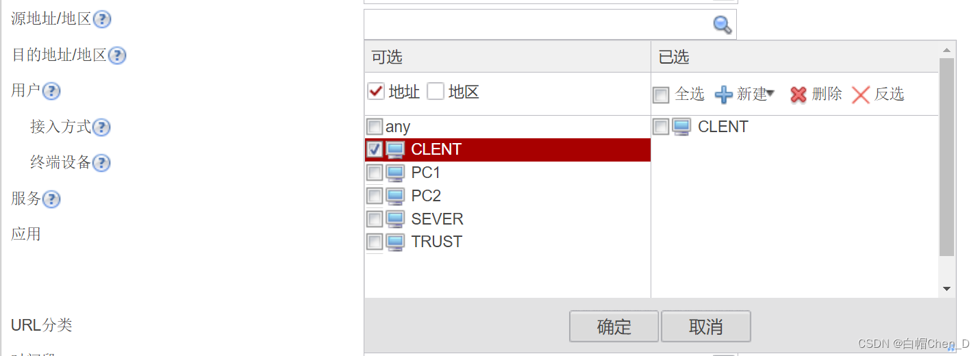Select TRUST text row
This screenshot has height=356, width=980.
click(437, 242)
